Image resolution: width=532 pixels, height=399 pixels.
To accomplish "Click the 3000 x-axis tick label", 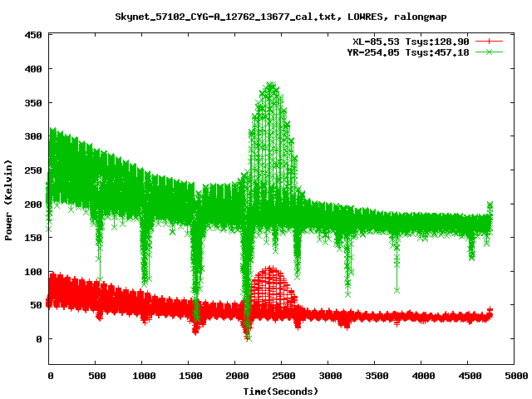I will tap(330, 376).
